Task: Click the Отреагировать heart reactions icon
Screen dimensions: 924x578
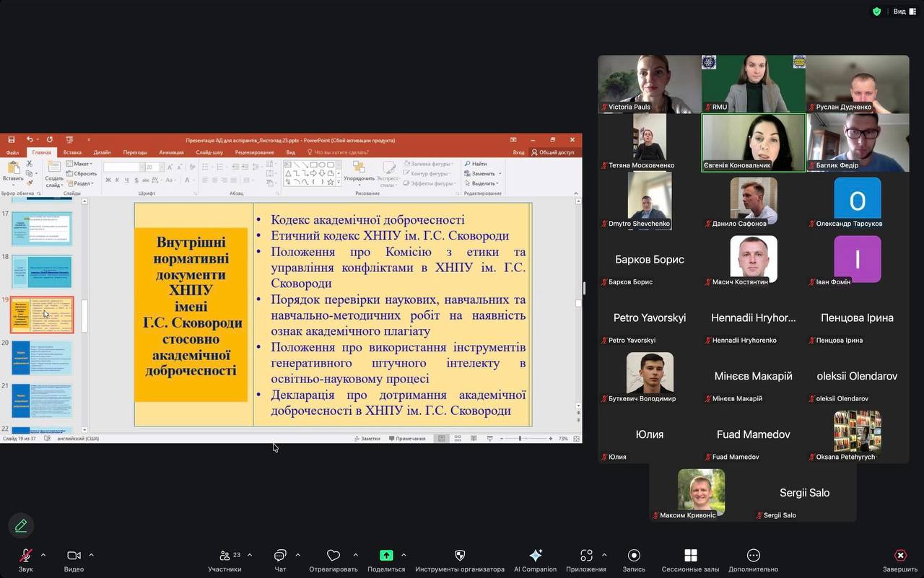Action: coord(333,556)
